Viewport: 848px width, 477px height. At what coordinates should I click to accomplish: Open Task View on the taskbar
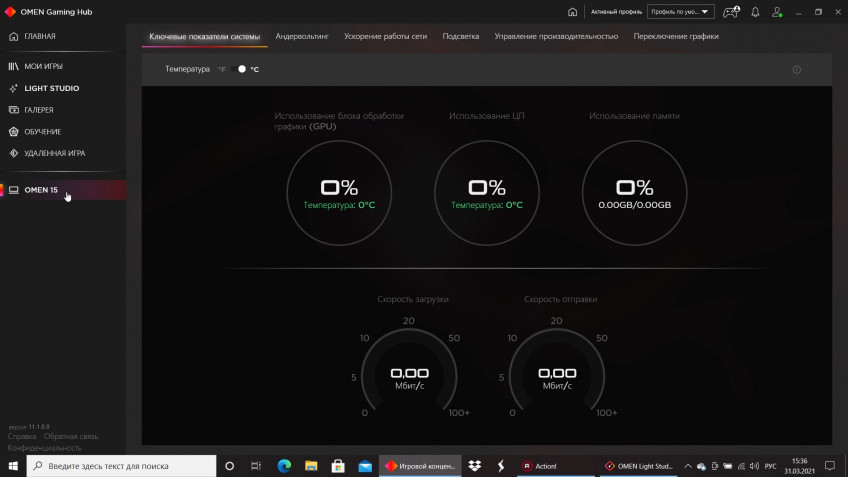256,466
